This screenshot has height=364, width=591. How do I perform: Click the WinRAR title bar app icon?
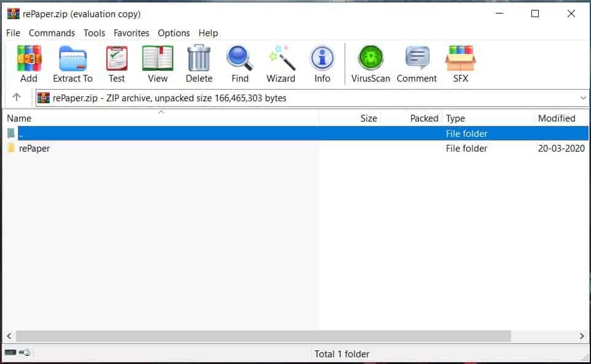click(x=13, y=14)
